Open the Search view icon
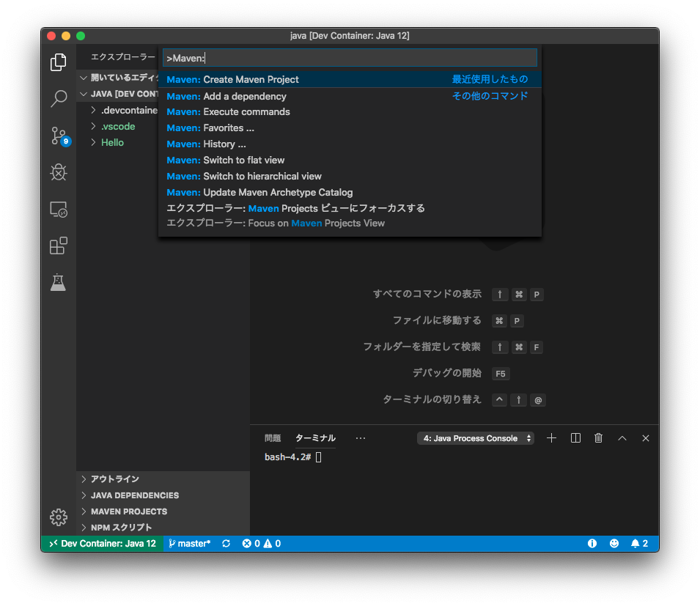Screen dimensions: 700x606 point(59,99)
